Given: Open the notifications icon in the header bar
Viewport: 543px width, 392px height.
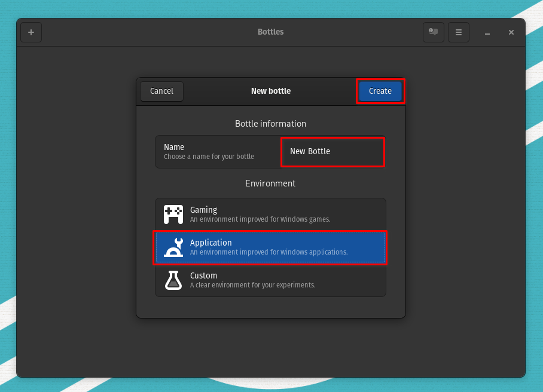Looking at the screenshot, I should pos(433,32).
